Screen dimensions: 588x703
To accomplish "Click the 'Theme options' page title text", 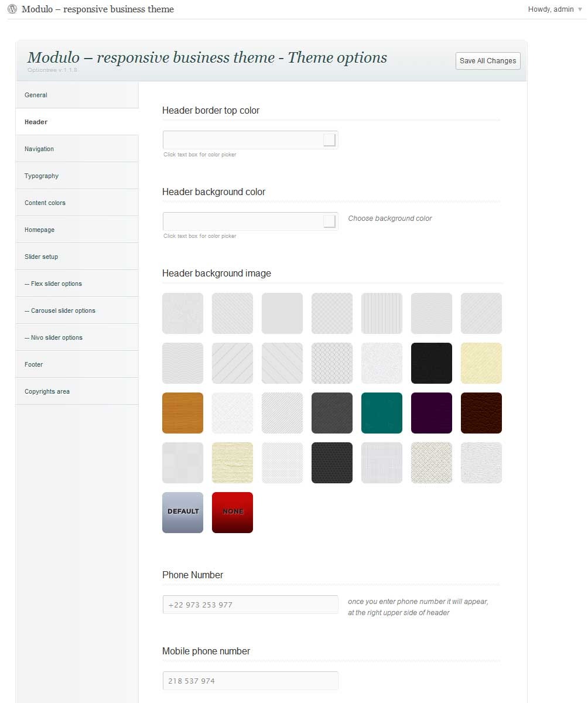I will click(x=337, y=57).
